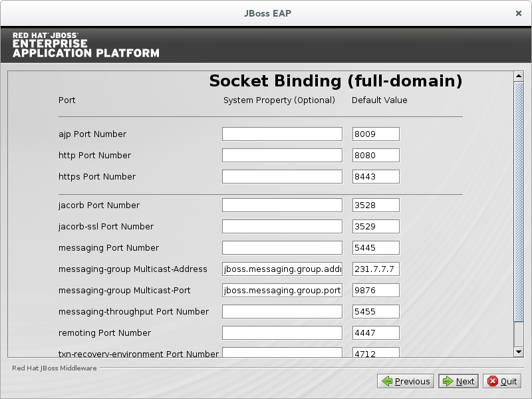Close the JBoss EAP installer window

click(x=519, y=13)
